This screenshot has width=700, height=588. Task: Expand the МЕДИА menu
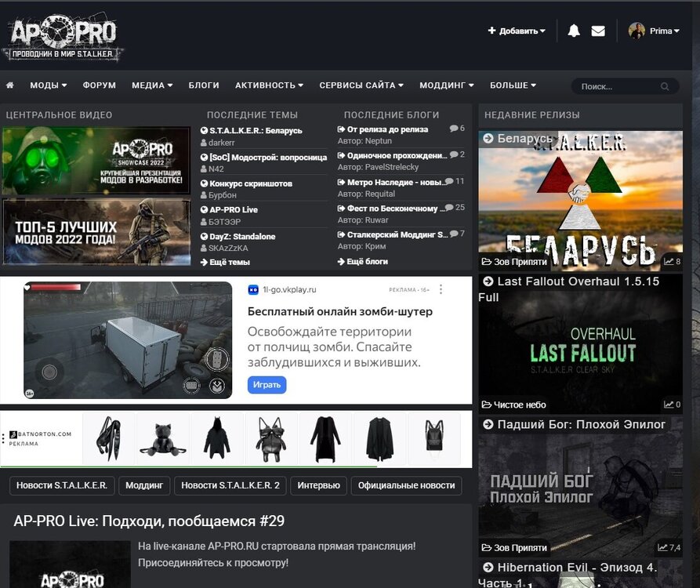[152, 85]
